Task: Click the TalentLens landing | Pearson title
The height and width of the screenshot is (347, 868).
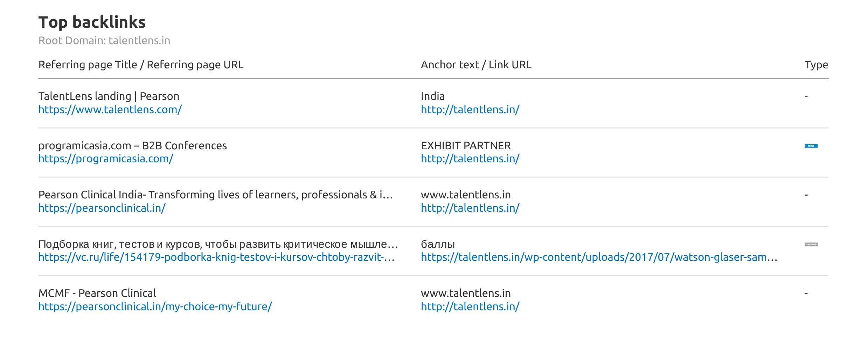Action: (x=109, y=96)
